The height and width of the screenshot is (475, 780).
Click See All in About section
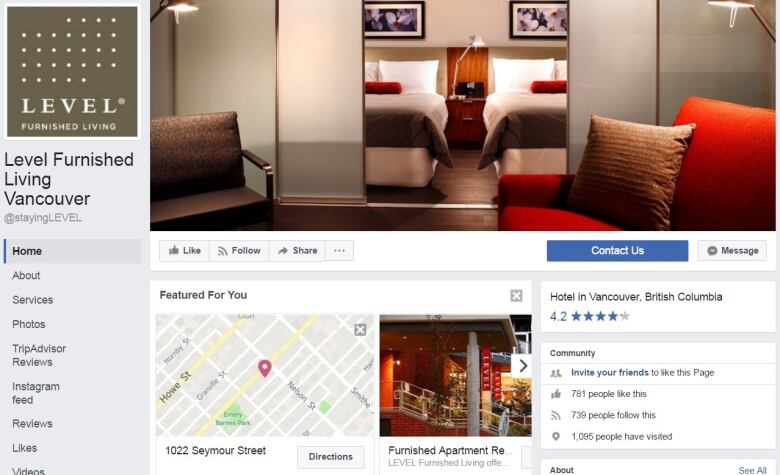[752, 470]
